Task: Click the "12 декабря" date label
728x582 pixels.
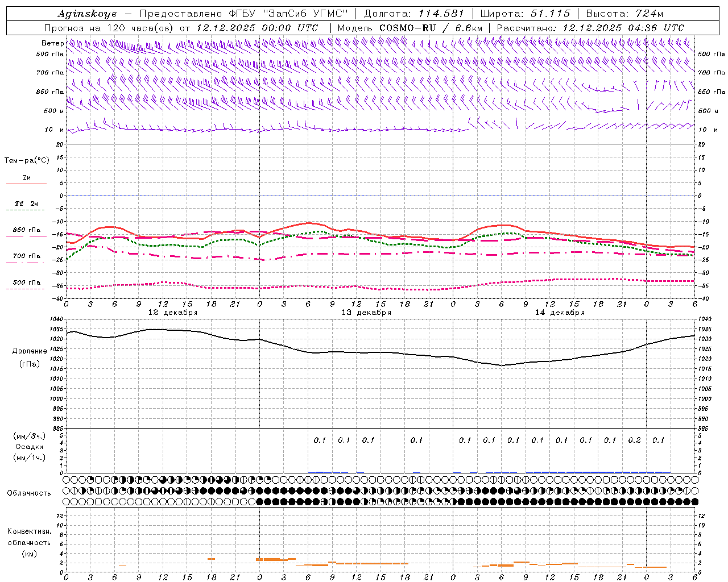Action: tap(173, 313)
